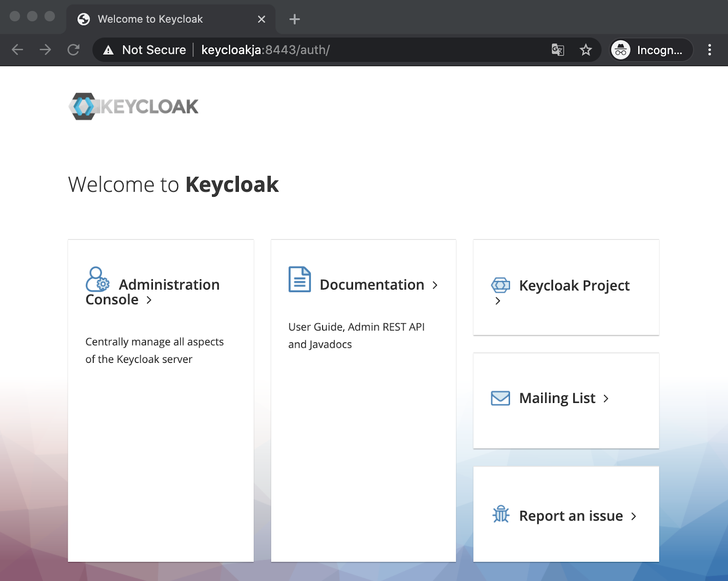Click the Not Secure label
This screenshot has width=728, height=581.
tap(154, 50)
